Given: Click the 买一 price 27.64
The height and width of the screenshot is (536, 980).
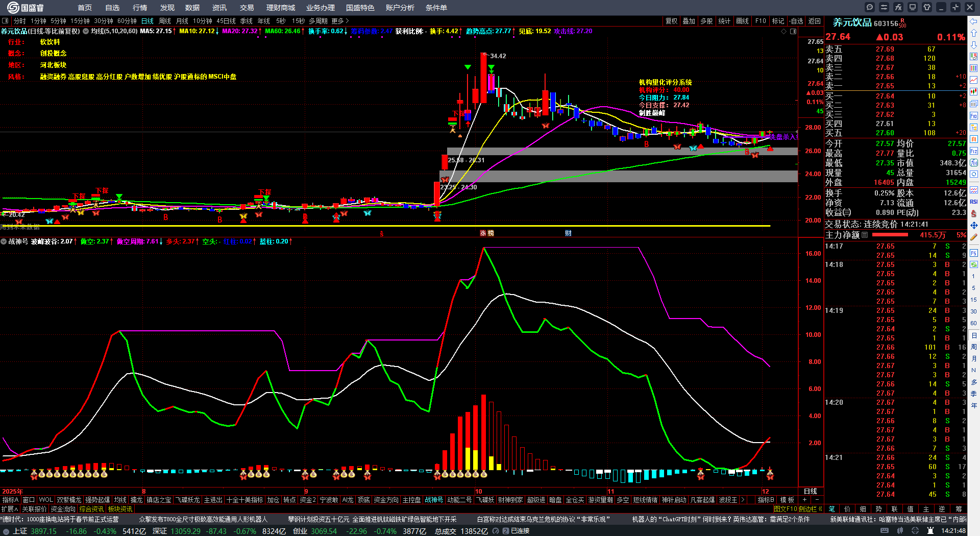Looking at the screenshot, I should pos(885,96).
